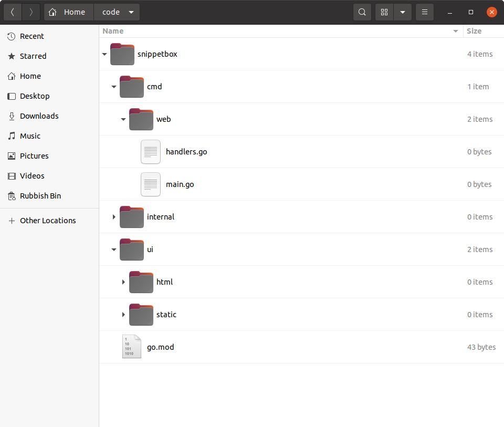The image size is (504, 427).
Task: Click the forward navigation arrow
Action: tap(31, 12)
